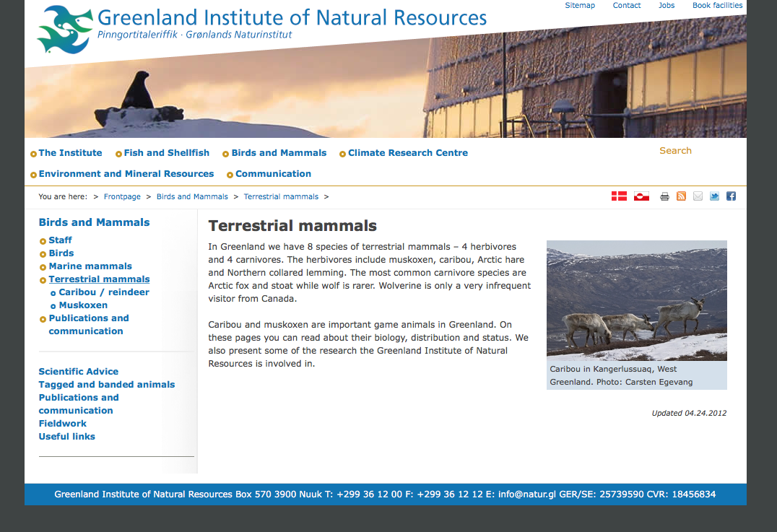The height and width of the screenshot is (532, 777).
Task: Select Environment and Mineral Resources menu
Action: click(126, 174)
